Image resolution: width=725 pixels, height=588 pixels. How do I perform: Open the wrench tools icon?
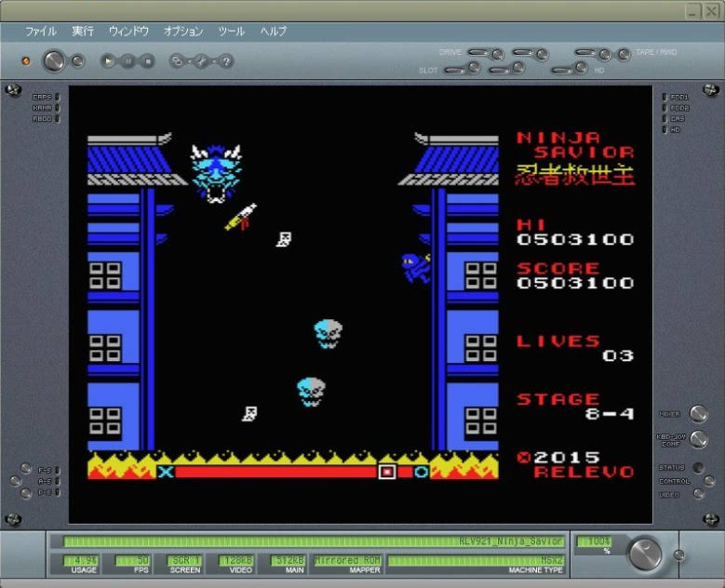coord(202,60)
